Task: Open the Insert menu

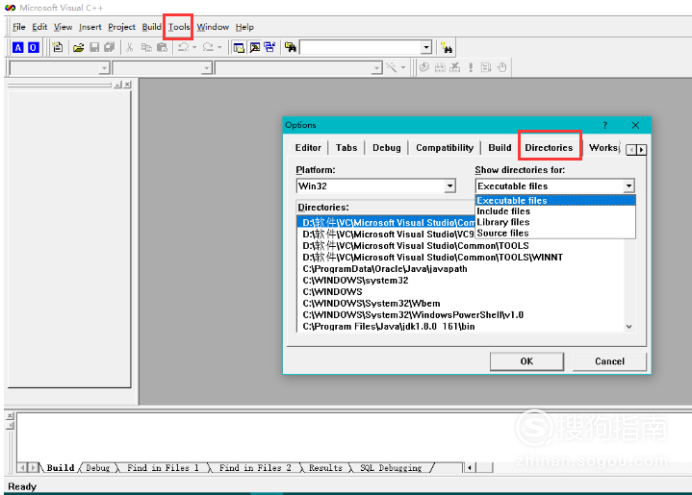Action: coord(90,27)
